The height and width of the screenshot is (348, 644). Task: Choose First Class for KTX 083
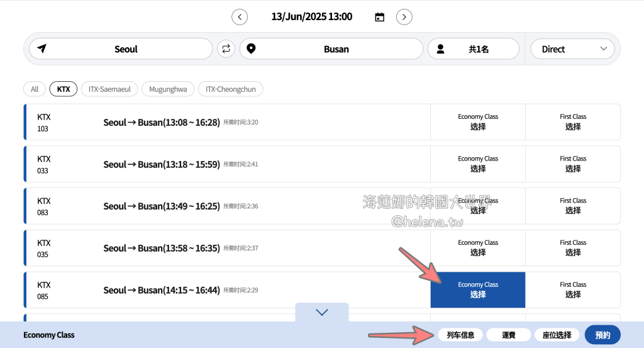click(x=573, y=206)
